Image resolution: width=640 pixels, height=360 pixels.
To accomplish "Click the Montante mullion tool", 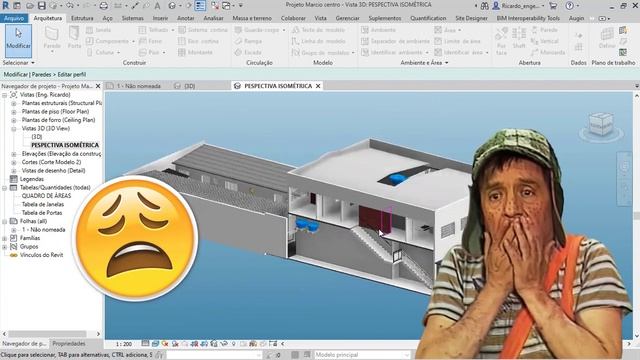I will point(196,52).
